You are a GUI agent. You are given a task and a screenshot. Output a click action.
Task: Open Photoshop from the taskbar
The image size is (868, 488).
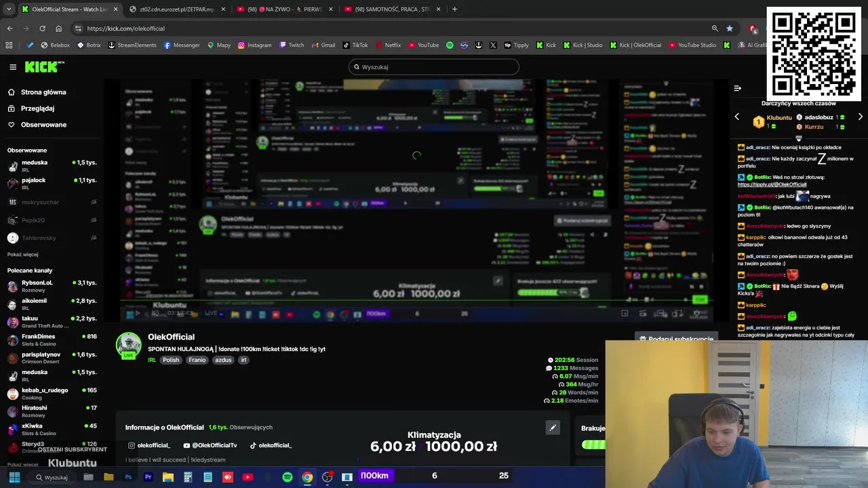(128, 477)
